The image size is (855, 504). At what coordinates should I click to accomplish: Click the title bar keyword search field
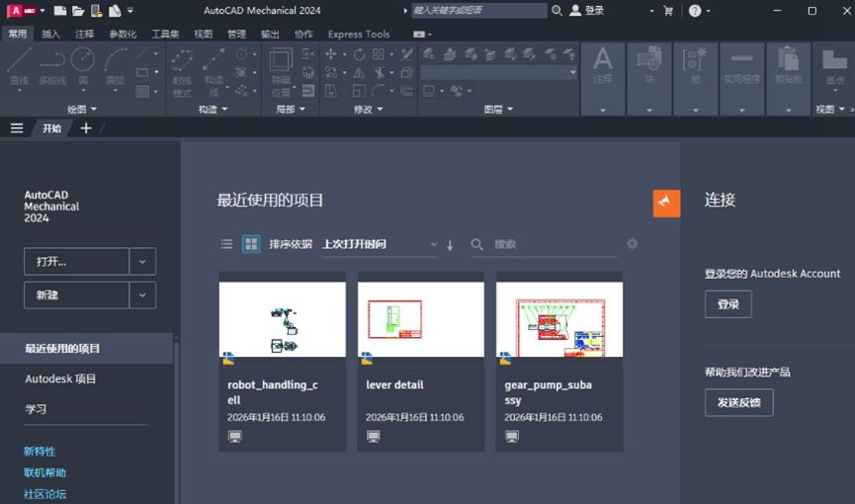pyautogui.click(x=478, y=10)
